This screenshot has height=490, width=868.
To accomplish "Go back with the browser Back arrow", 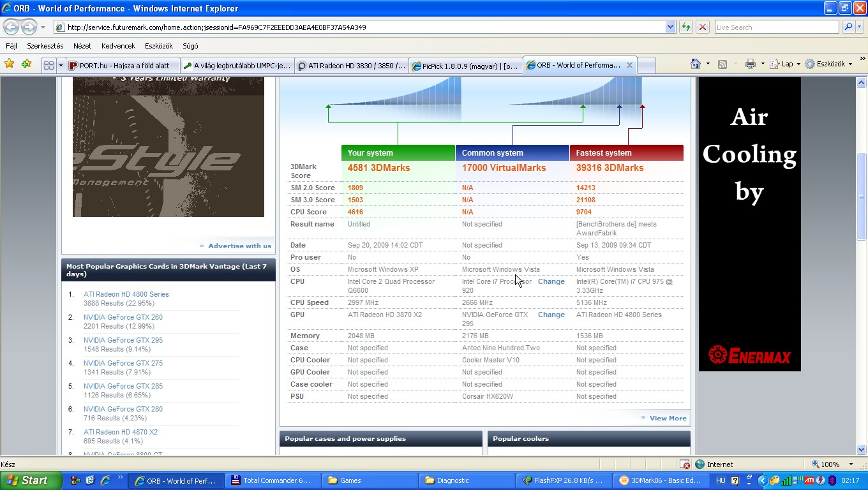I will pyautogui.click(x=11, y=27).
